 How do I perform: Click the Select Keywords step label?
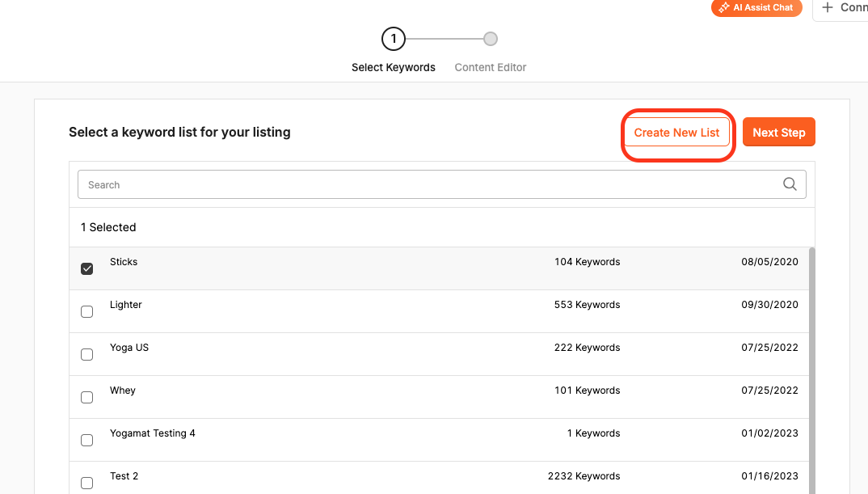(394, 67)
